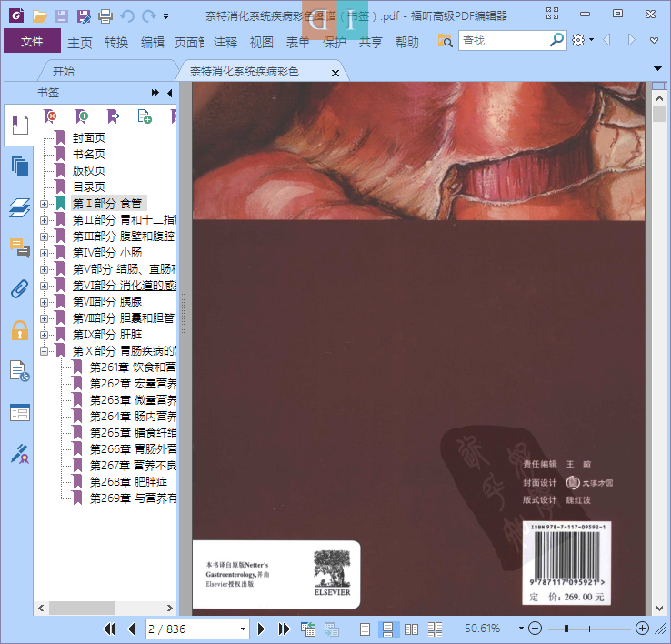This screenshot has width=671, height=644.
Task: Select the 目录页 bookmark
Action: coord(88,186)
